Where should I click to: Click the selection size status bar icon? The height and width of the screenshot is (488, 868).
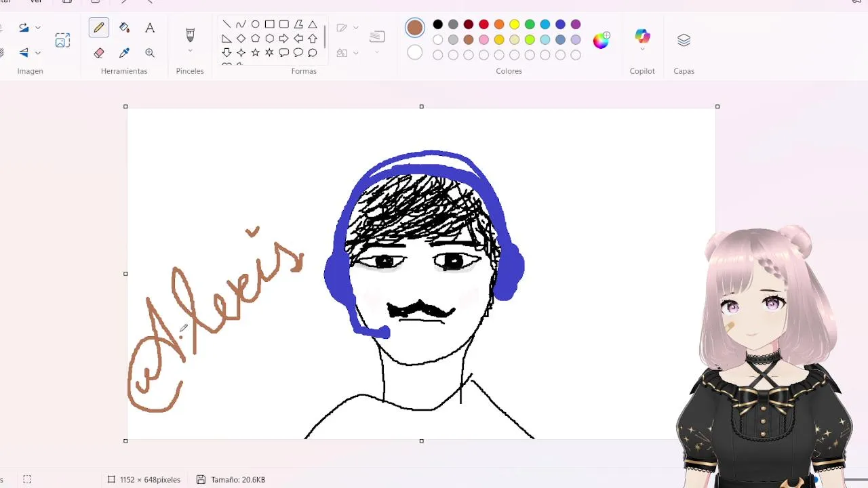[27, 480]
